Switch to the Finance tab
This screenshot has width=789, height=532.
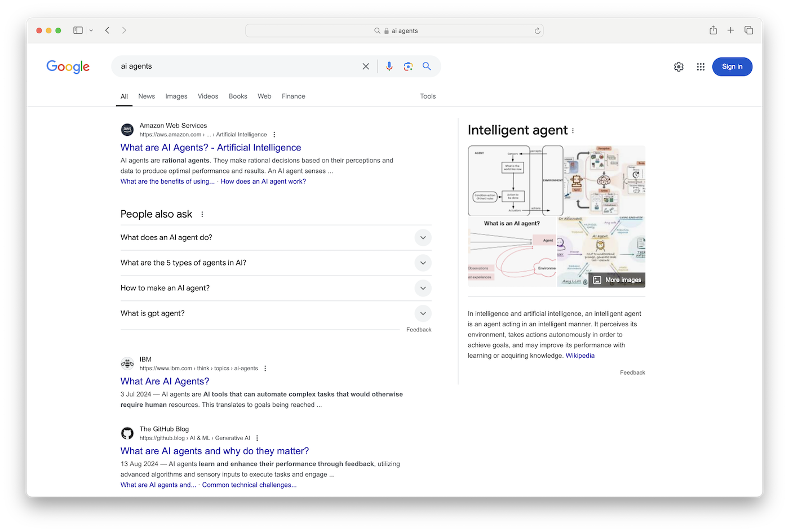294,96
